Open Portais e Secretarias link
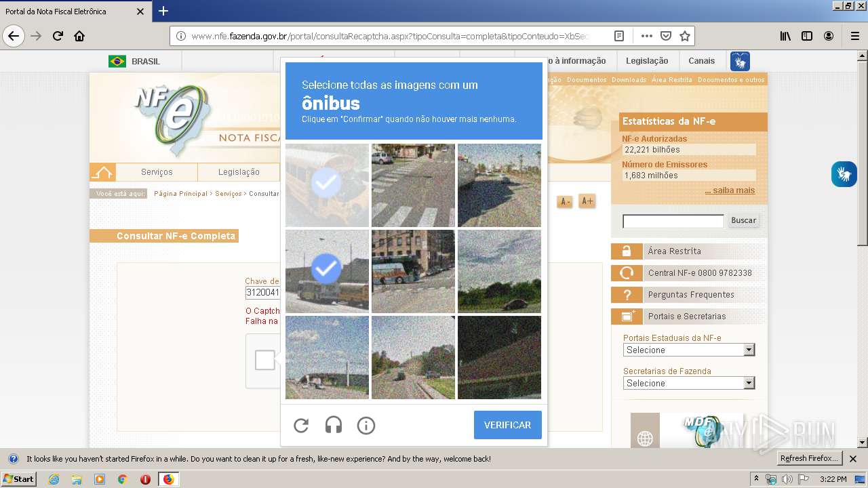The image size is (868, 488). (x=688, y=316)
